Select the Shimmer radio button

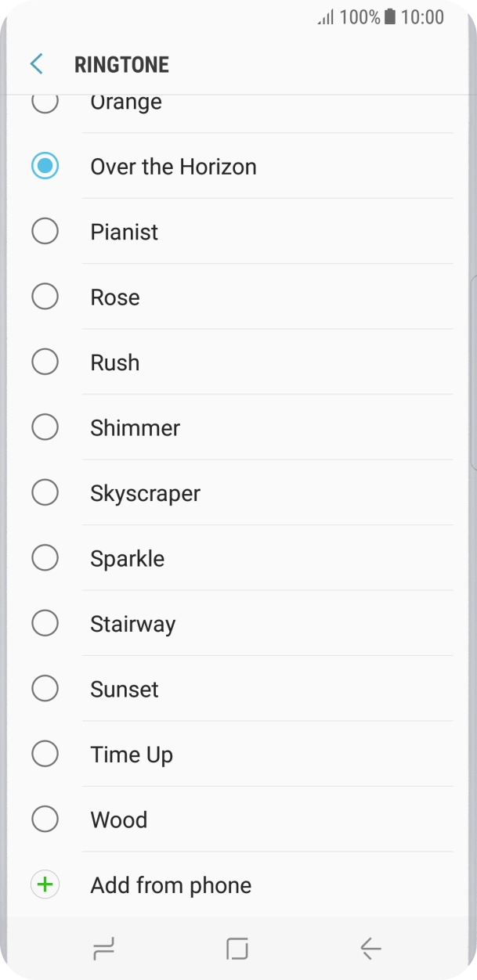[45, 428]
